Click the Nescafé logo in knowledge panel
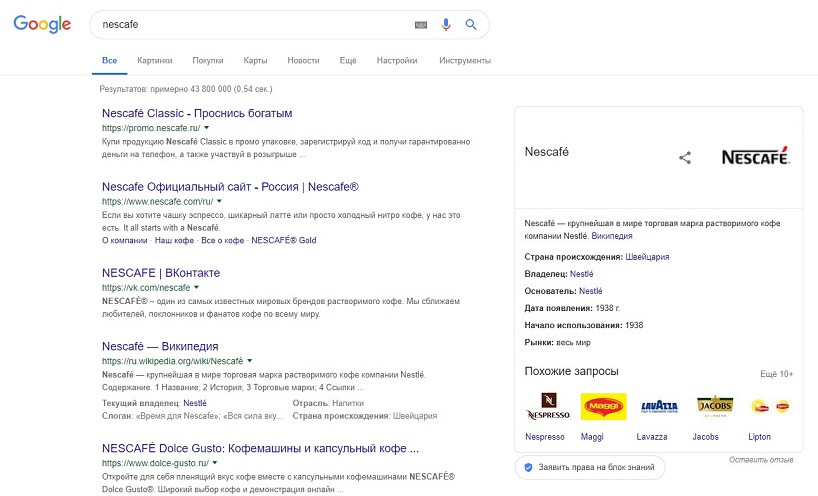818x496 pixels. coord(756,156)
